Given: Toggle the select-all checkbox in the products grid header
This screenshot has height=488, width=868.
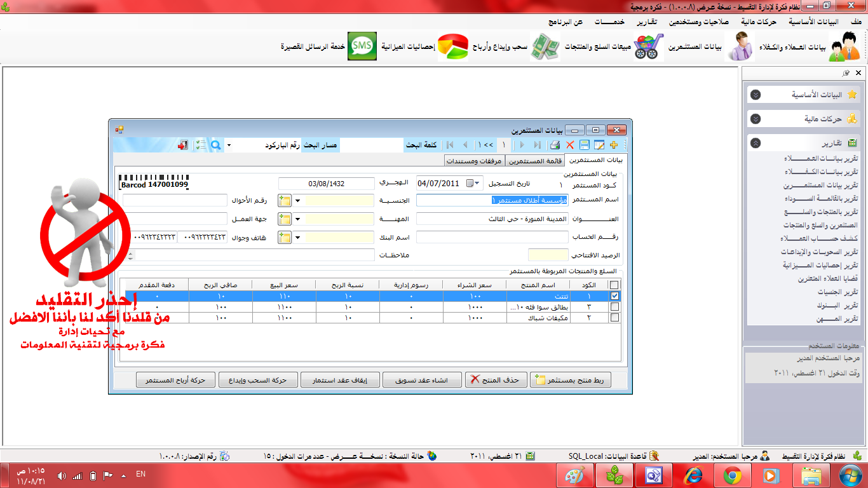Looking at the screenshot, I should click(614, 285).
